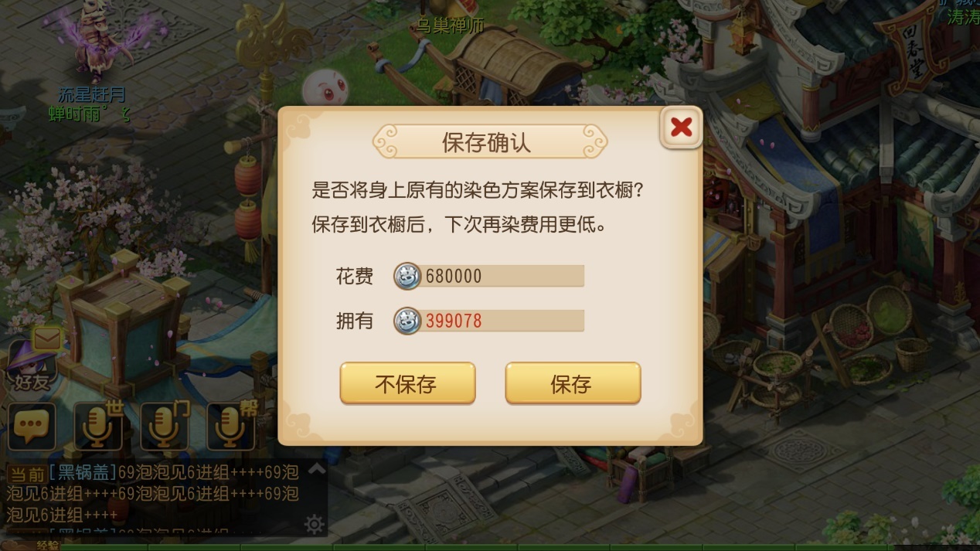
Task: Click the 不保存 button
Action: 407,383
